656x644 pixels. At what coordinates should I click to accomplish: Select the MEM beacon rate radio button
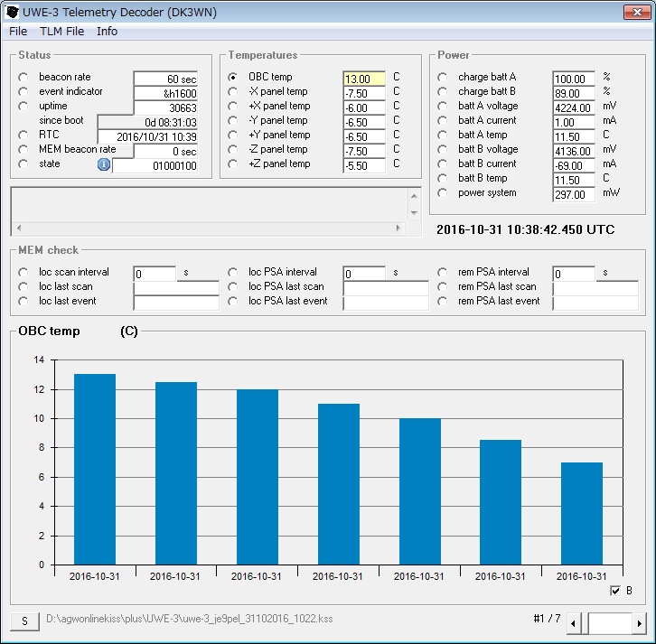23,150
